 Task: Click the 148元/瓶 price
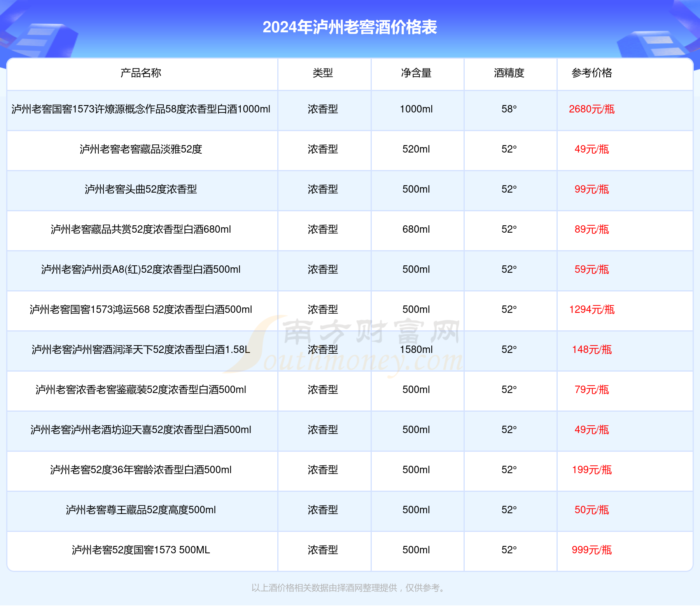coord(591,350)
